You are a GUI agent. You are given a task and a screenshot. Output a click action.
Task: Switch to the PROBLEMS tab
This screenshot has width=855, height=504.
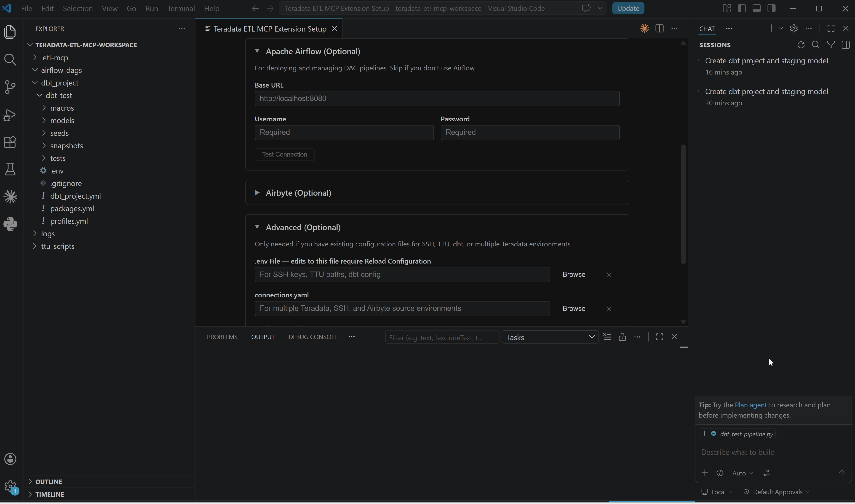coord(222,337)
